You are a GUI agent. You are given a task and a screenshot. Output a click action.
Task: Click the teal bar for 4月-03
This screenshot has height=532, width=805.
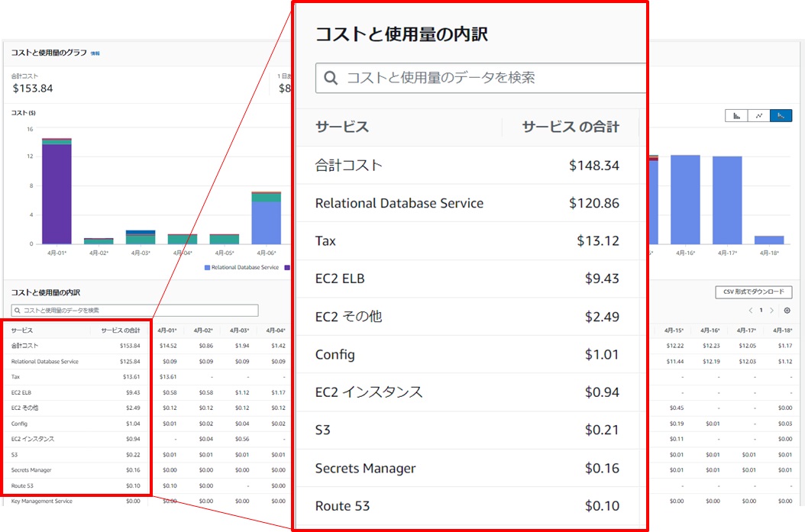[141, 240]
